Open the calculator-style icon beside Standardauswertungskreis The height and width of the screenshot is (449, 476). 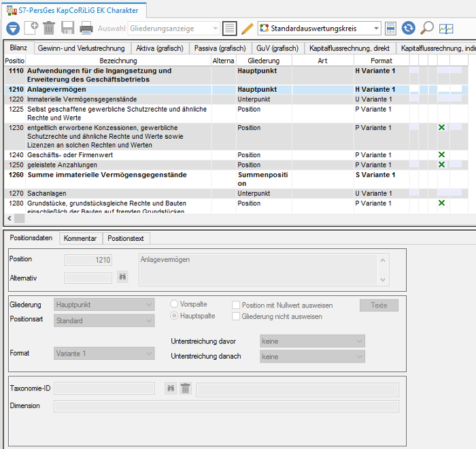click(x=390, y=29)
